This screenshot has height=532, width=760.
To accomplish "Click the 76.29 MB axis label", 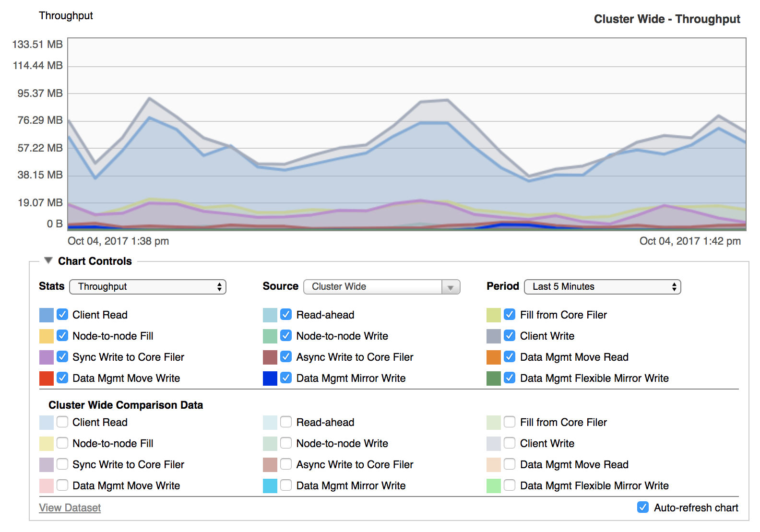I will coord(40,120).
